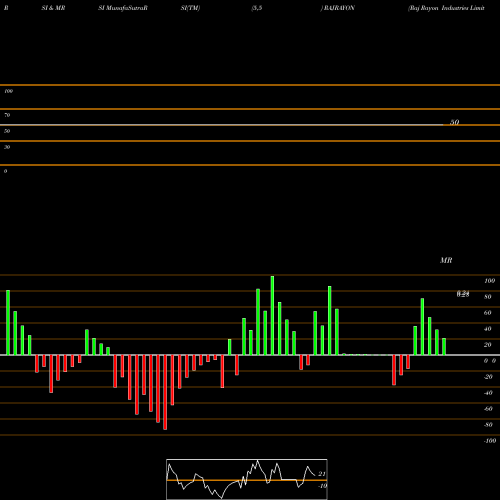Click the 'SI(TM)' header label

[x=190, y=8]
